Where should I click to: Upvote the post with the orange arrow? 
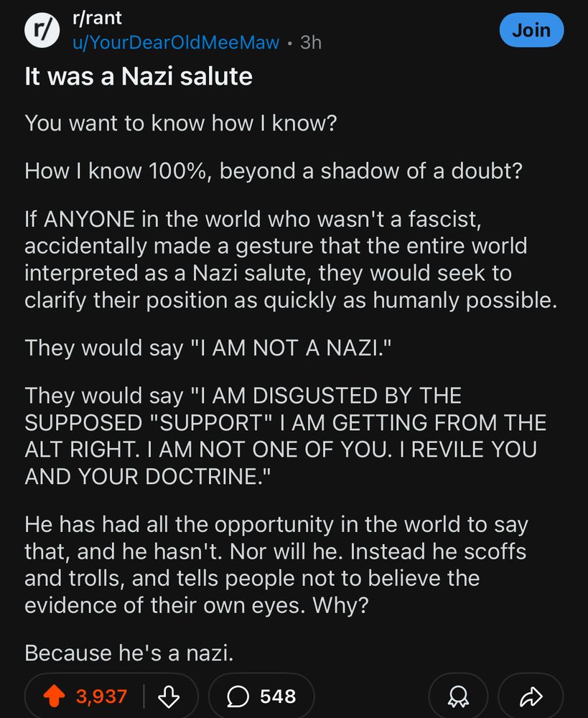(x=54, y=696)
